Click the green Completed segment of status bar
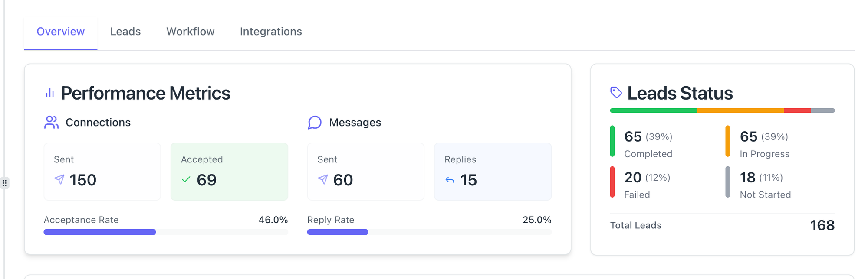 click(x=653, y=110)
